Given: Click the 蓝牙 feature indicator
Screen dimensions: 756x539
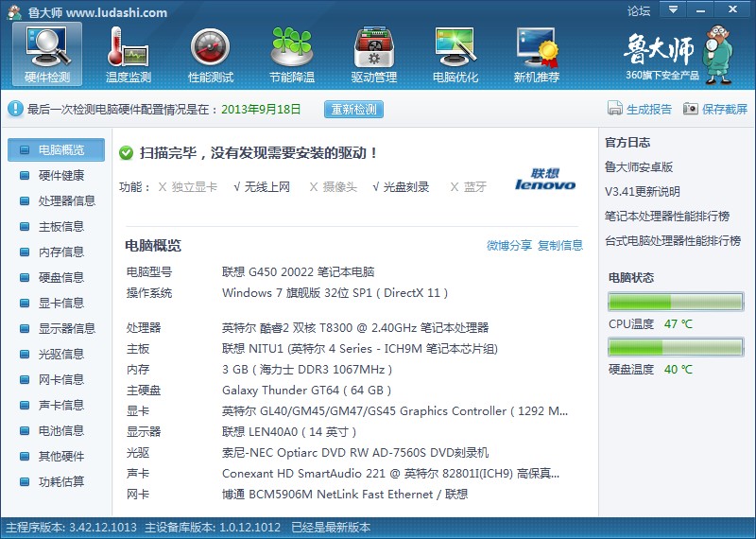Looking at the screenshot, I should [x=468, y=186].
